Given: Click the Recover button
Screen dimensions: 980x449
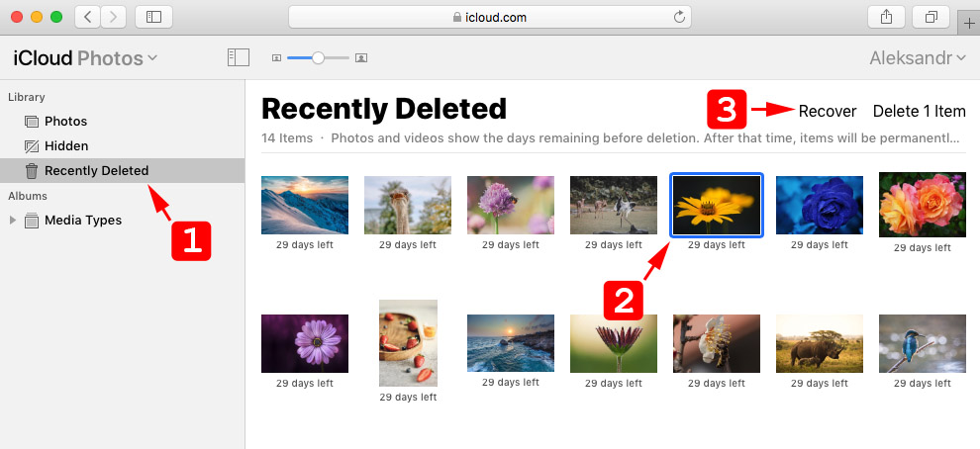Looking at the screenshot, I should pos(828,111).
